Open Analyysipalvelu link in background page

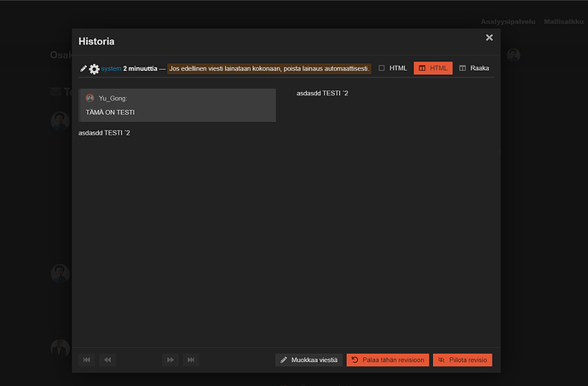[508, 22]
